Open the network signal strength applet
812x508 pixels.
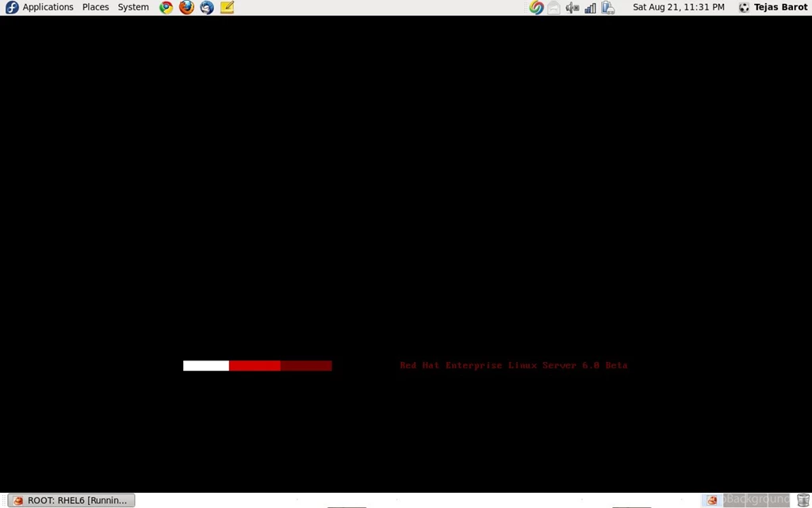[589, 7]
